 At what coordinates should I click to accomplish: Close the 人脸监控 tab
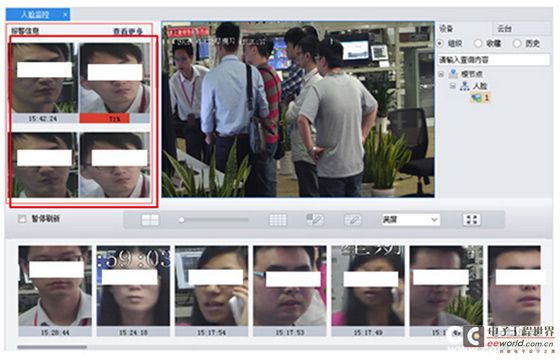[65, 15]
